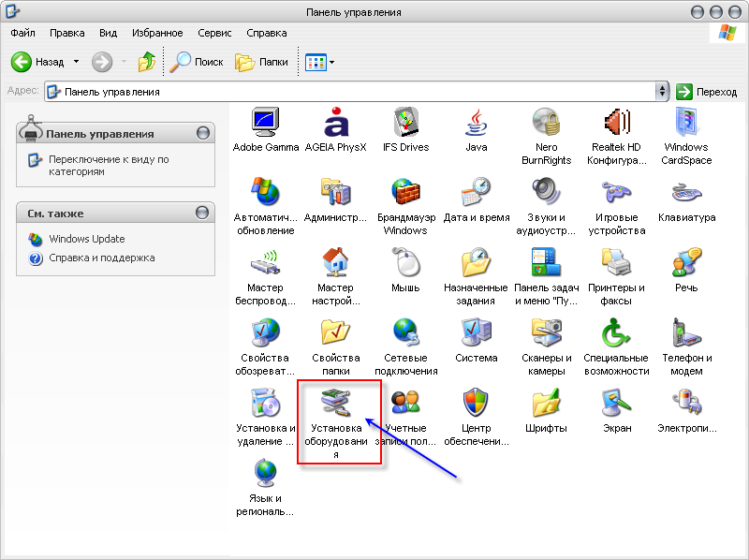Open the Мышь settings icon

[x=406, y=270]
